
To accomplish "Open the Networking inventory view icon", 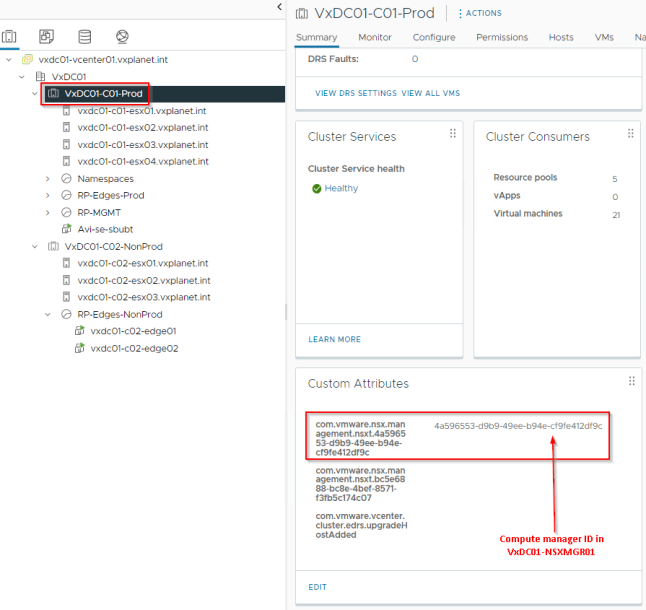I will (x=122, y=37).
